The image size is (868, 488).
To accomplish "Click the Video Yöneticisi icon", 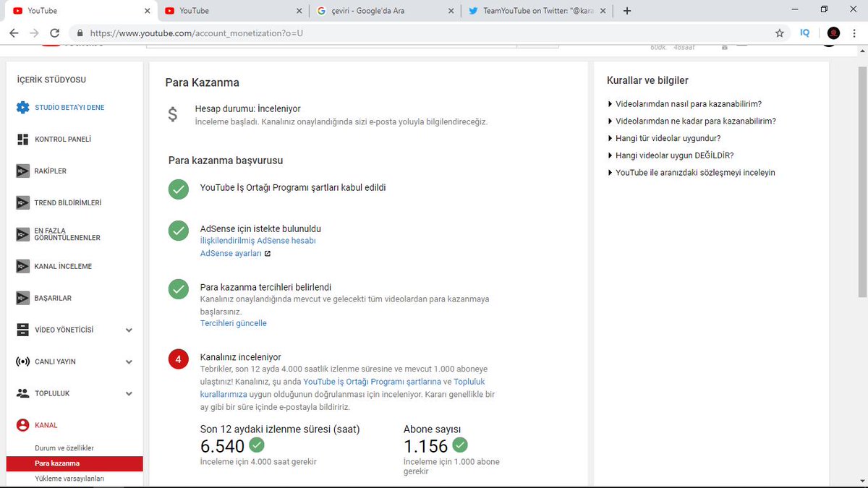I will tap(22, 330).
